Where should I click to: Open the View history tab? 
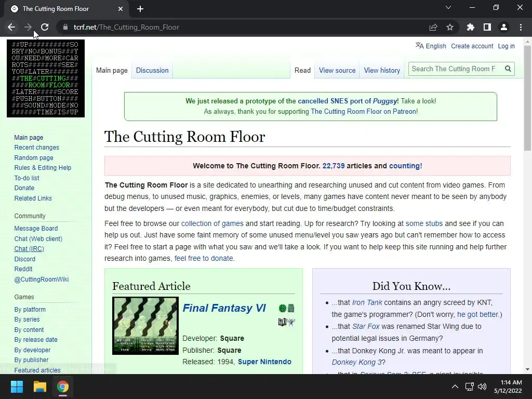tap(382, 70)
